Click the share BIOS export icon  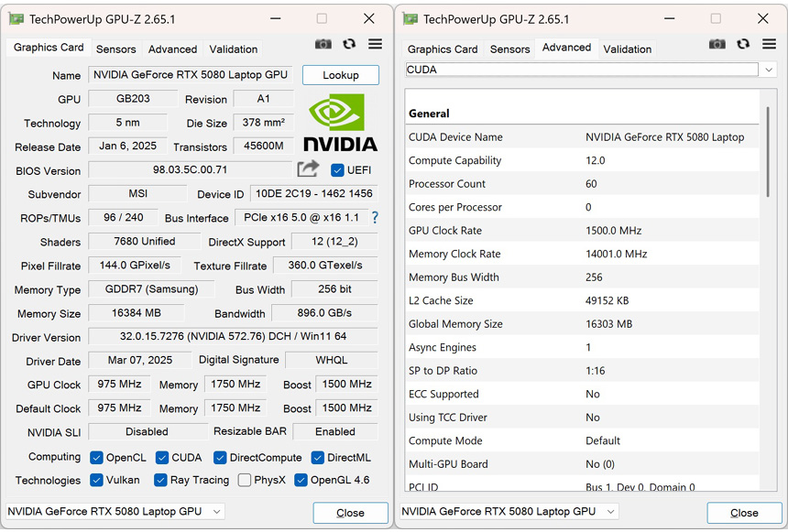tap(308, 169)
